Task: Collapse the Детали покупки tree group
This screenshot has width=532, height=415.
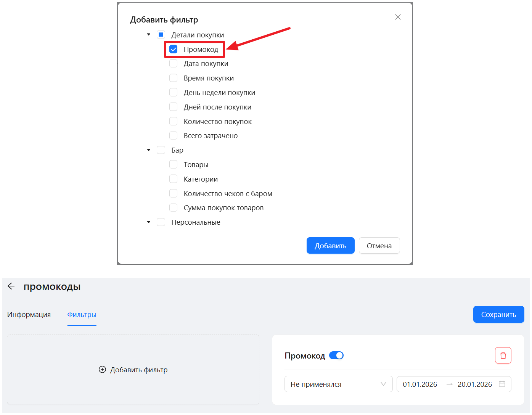Action: (149, 35)
